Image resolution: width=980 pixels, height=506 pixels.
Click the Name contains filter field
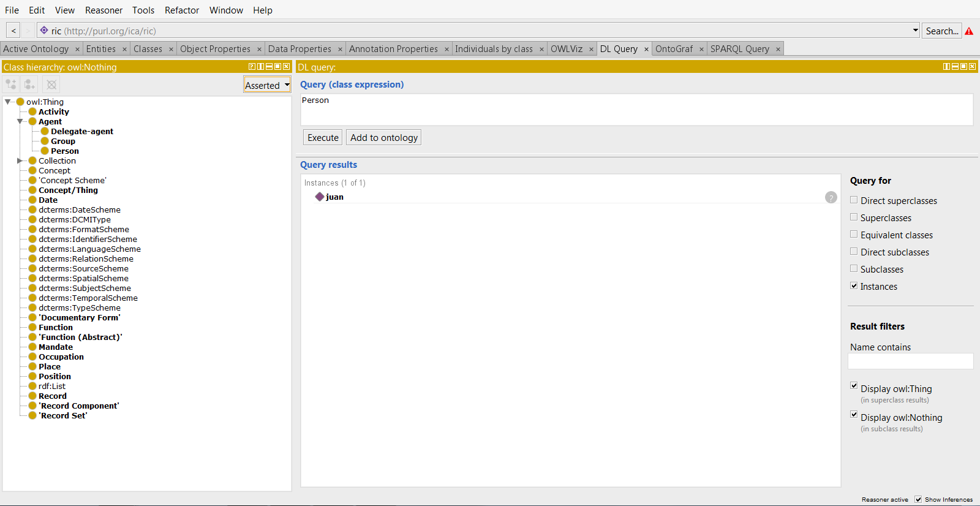click(x=910, y=361)
